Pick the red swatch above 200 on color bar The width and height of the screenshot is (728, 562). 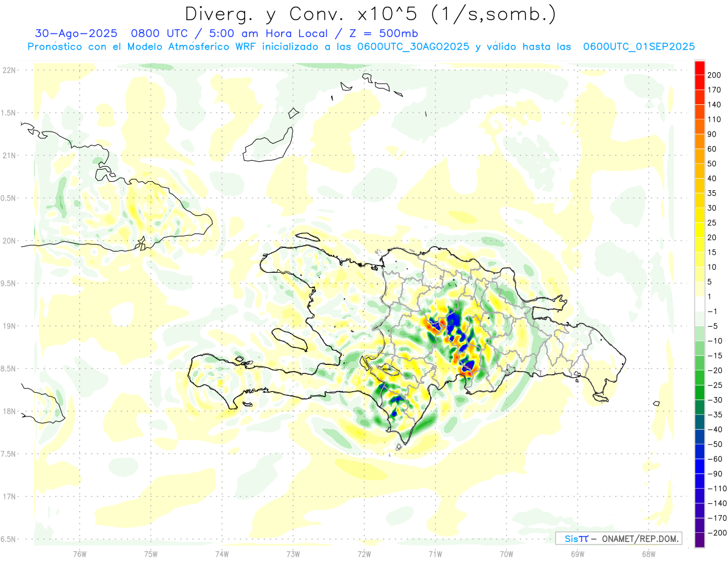pos(699,68)
